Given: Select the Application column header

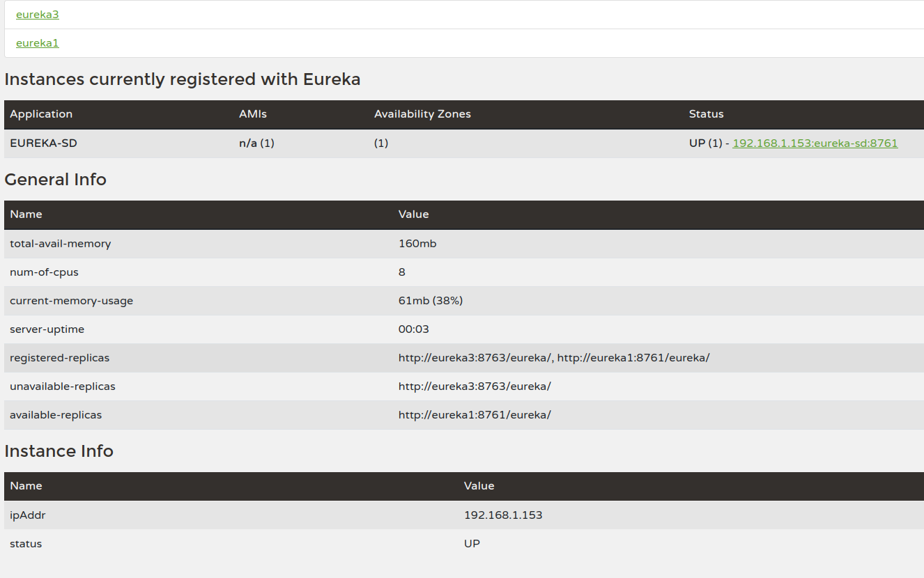Looking at the screenshot, I should click(x=41, y=114).
